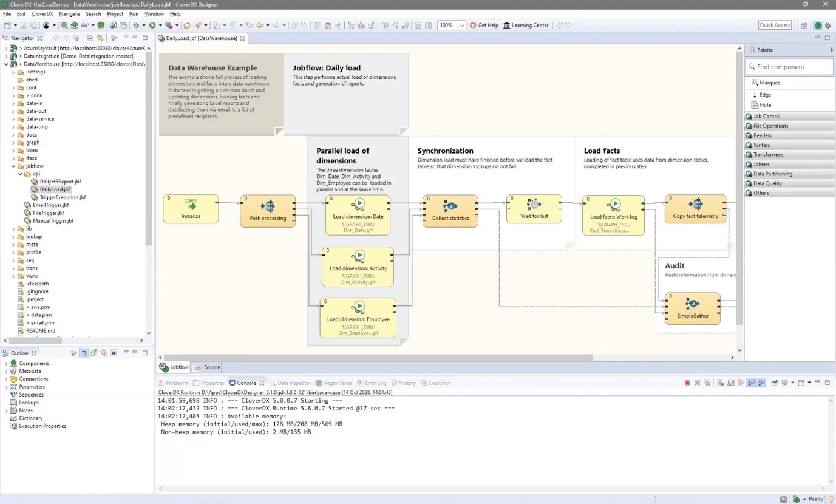The image size is (836, 504).
Task: Select the Debug perspective icon at top right
Action: [x=829, y=26]
